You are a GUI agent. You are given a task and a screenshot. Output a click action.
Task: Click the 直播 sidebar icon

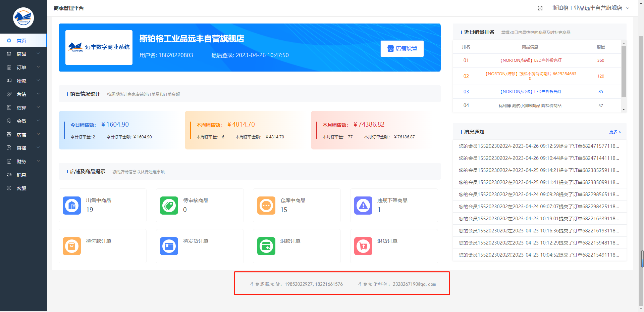pyautogui.click(x=9, y=148)
